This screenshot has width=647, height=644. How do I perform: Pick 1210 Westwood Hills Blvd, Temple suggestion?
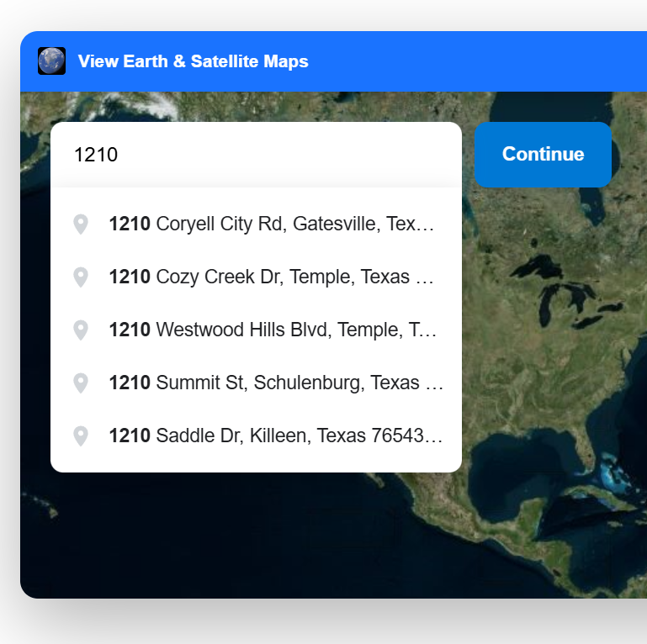click(x=256, y=330)
